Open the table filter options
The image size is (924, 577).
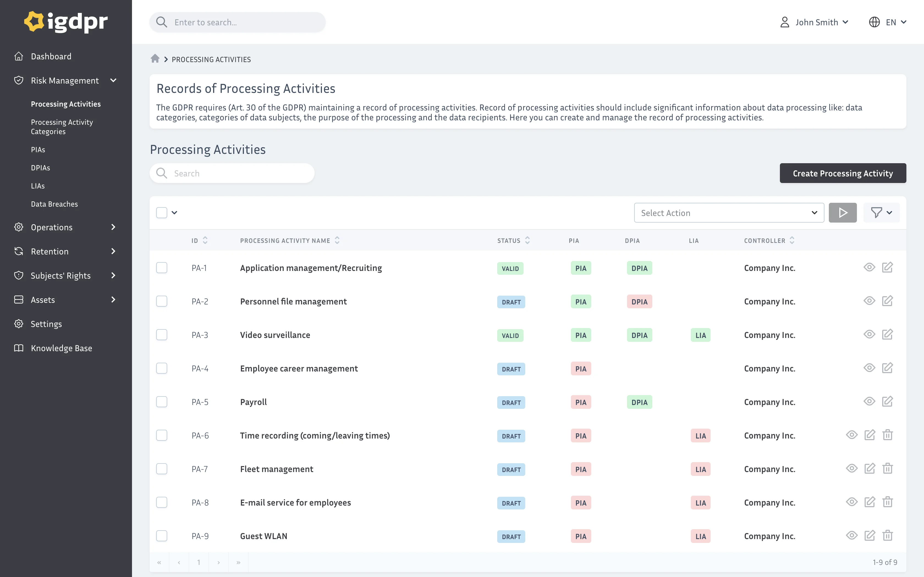(x=881, y=213)
